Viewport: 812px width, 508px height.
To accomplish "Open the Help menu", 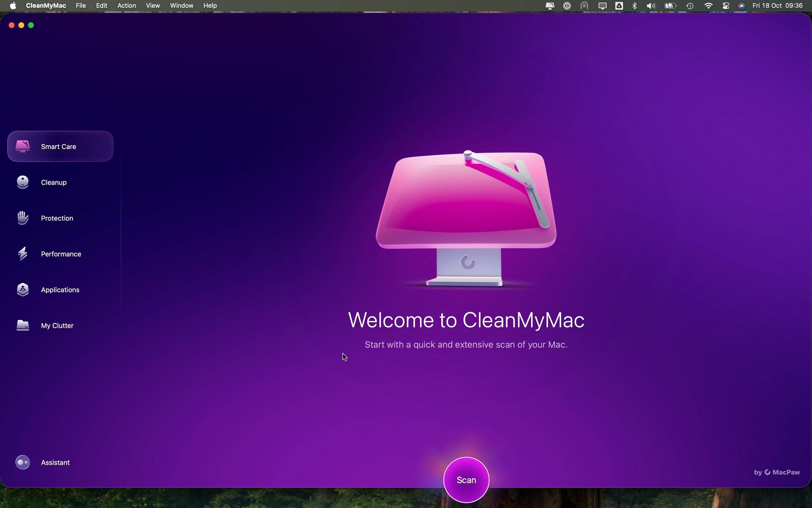I will [210, 6].
